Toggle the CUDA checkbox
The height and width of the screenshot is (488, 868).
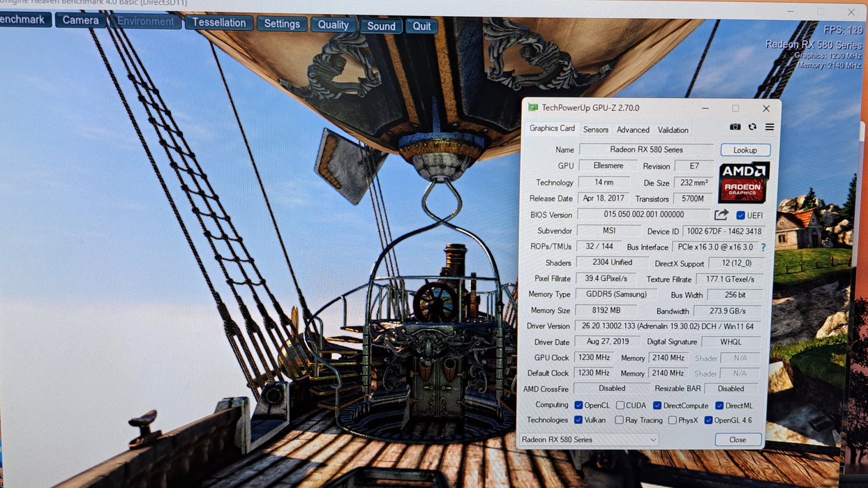(620, 405)
